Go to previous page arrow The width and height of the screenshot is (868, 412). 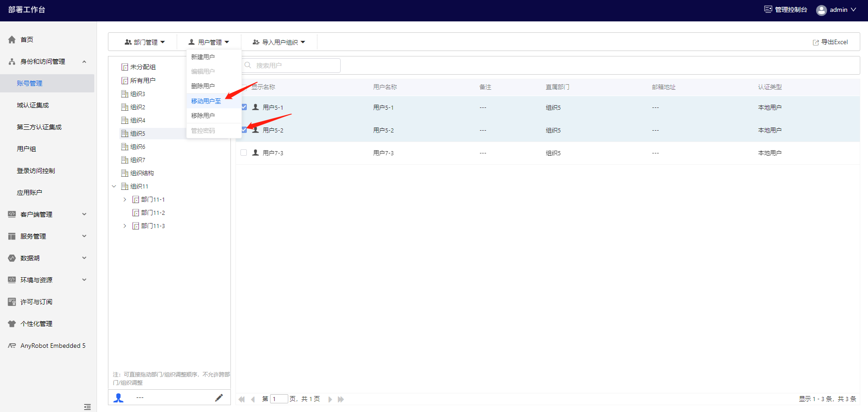[x=253, y=399]
